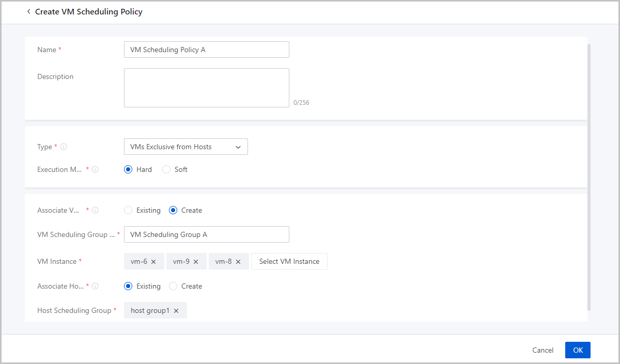Click the Cancel button

542,350
